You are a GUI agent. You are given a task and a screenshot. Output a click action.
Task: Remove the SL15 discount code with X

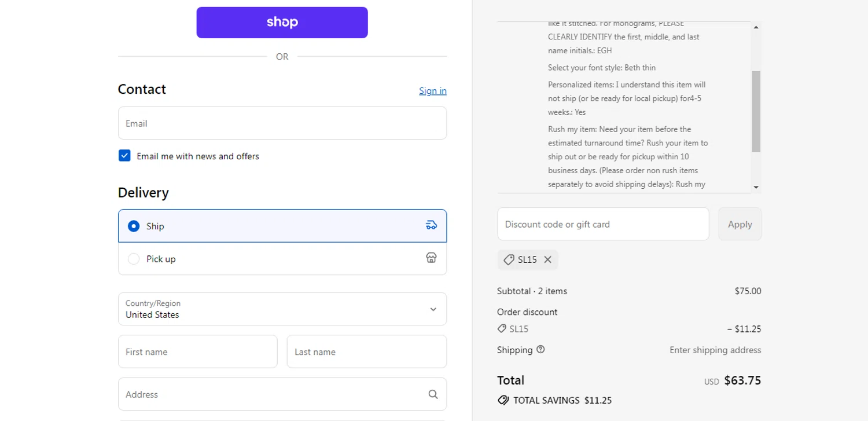(x=547, y=260)
